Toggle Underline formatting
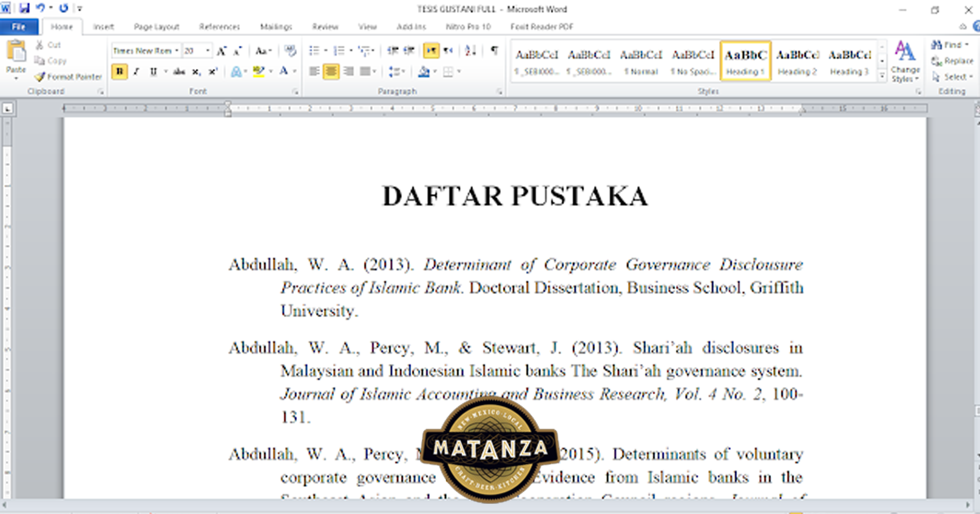The image size is (980, 514). pos(153,72)
